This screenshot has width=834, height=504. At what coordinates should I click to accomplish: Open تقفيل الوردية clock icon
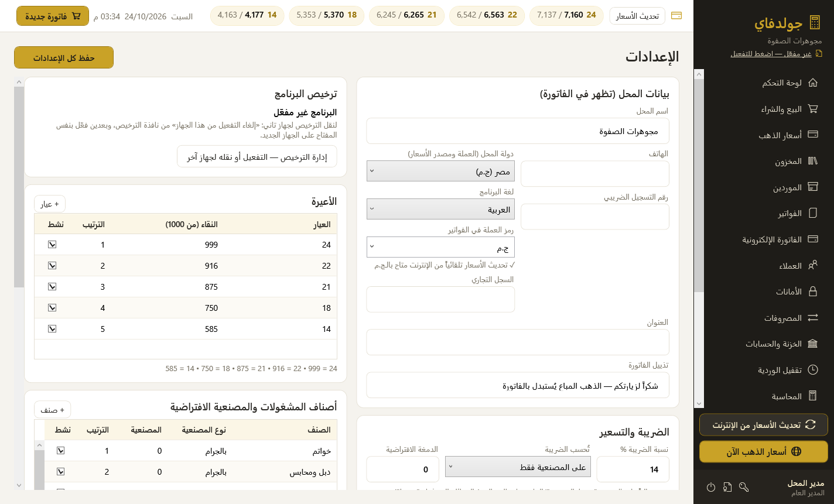click(x=812, y=370)
